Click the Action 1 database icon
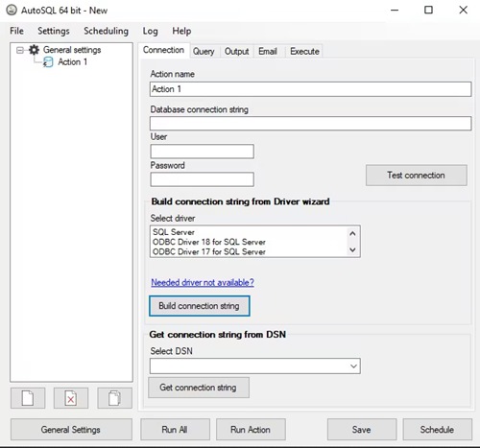This screenshot has height=448, width=480. (48, 62)
